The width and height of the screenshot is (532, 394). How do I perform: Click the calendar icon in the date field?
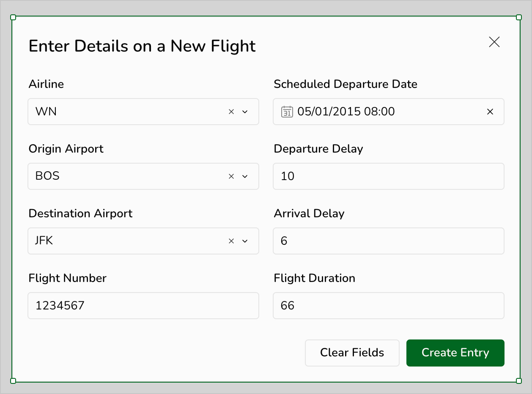pos(287,112)
